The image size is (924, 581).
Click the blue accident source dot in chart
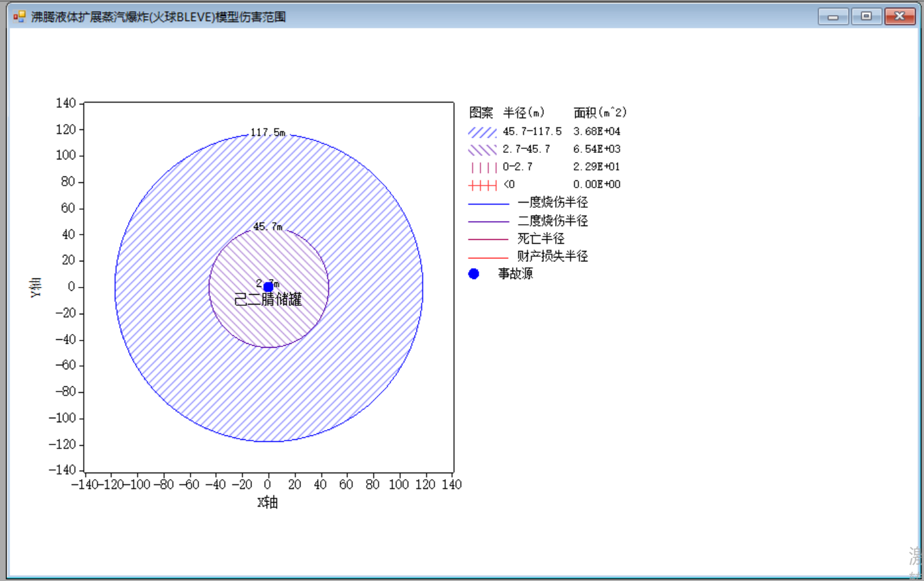268,287
